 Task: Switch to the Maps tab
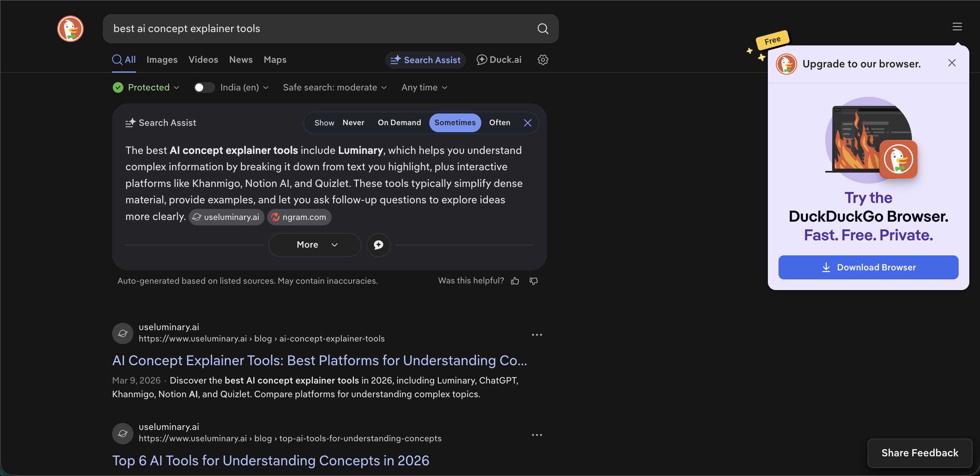pyautogui.click(x=275, y=60)
